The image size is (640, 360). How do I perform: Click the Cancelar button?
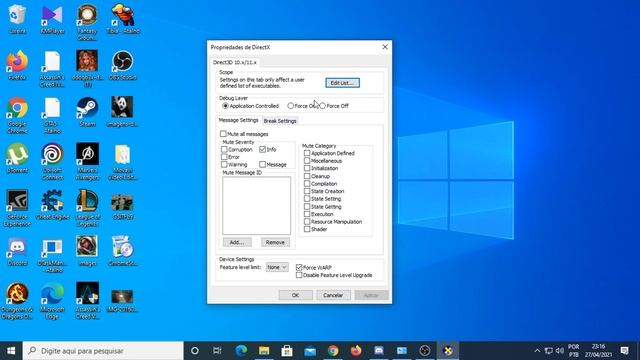pos(333,295)
